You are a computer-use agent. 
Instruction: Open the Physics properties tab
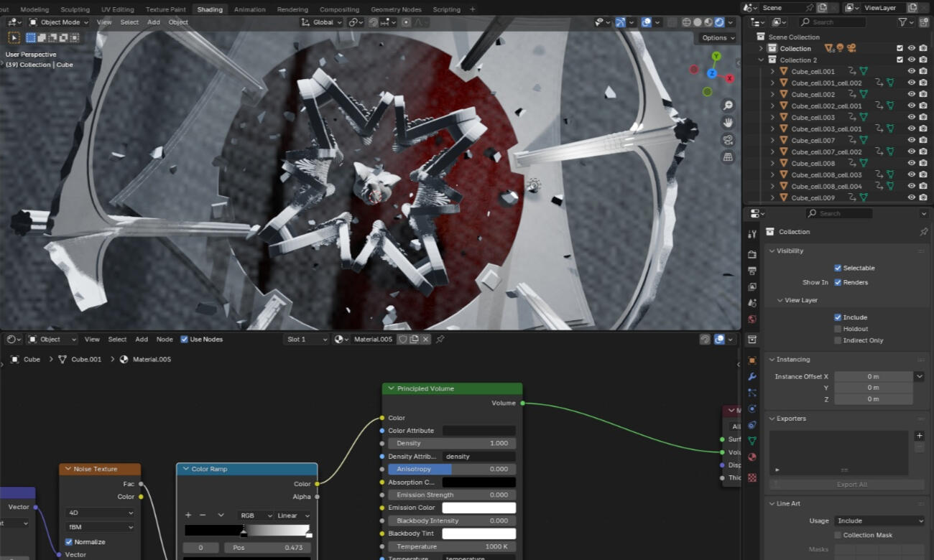[752, 409]
